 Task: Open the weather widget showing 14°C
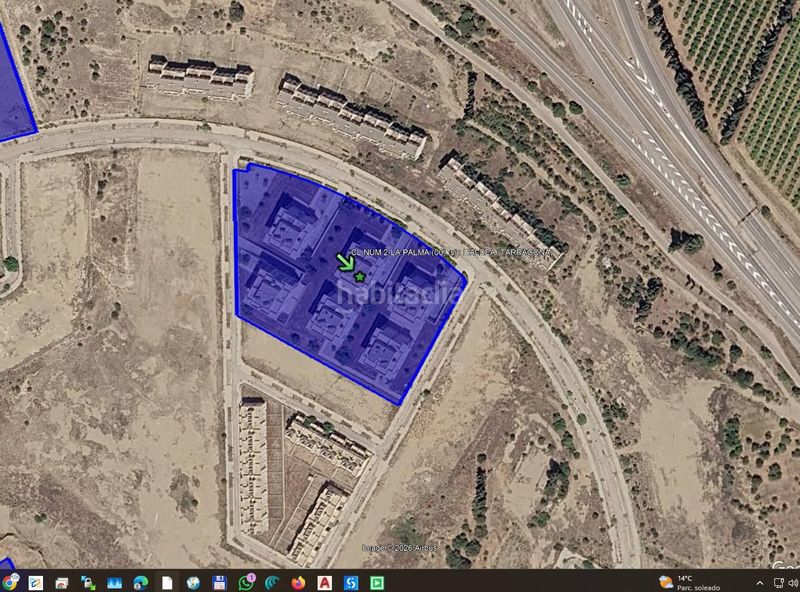click(690, 583)
